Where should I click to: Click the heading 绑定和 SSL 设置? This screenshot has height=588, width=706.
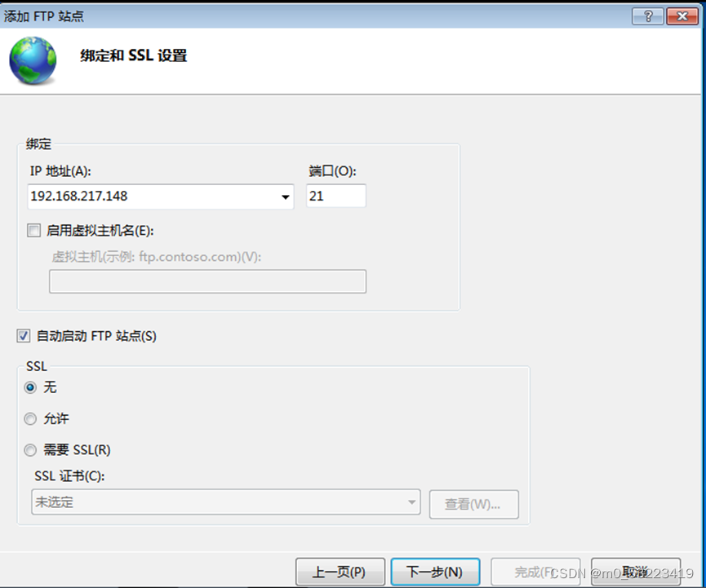[133, 55]
